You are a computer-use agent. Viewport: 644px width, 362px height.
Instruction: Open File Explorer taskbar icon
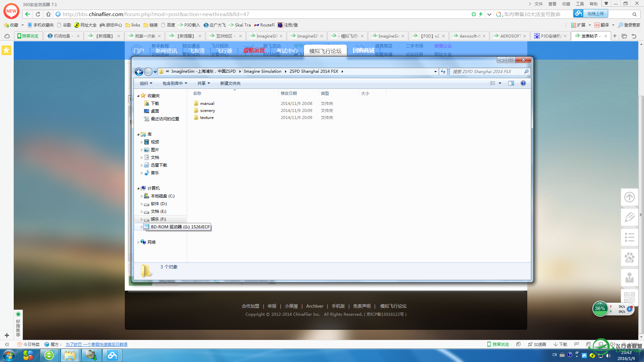pos(70,355)
